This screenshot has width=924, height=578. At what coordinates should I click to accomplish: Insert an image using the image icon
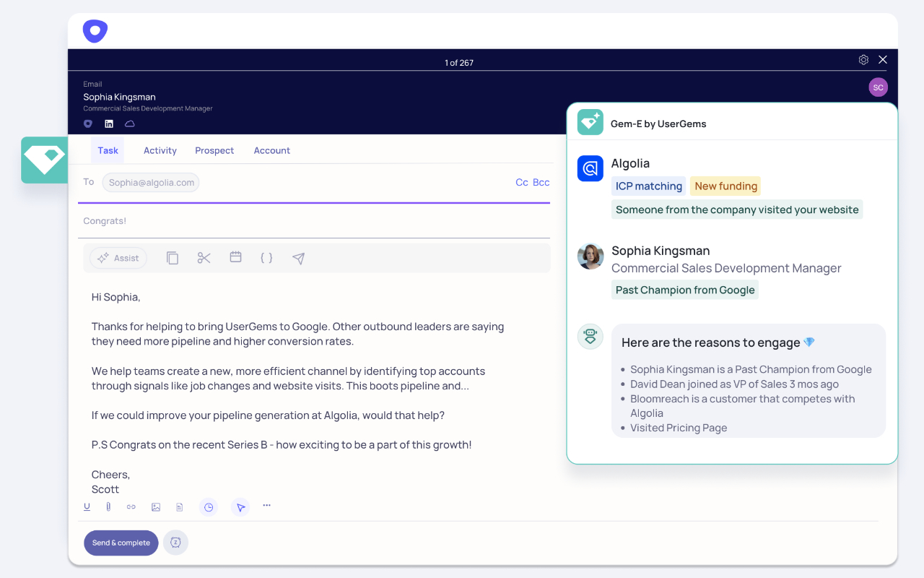[x=156, y=506]
